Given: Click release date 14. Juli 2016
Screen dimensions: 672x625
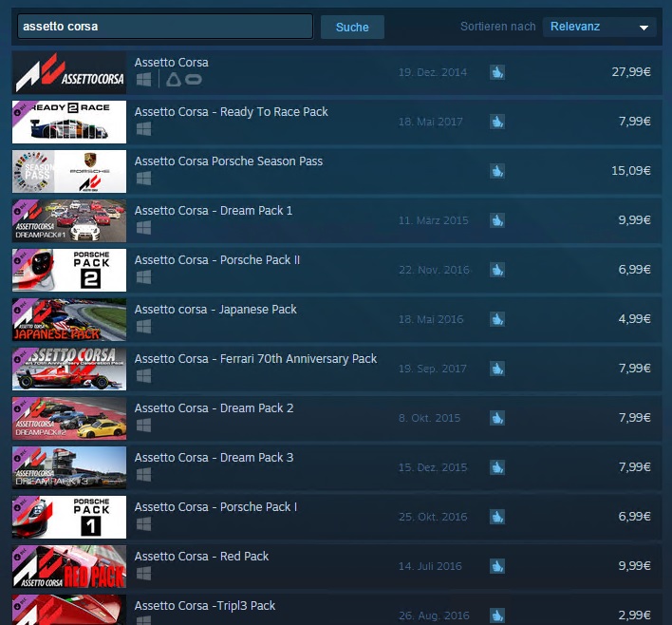Looking at the screenshot, I should click(430, 566).
